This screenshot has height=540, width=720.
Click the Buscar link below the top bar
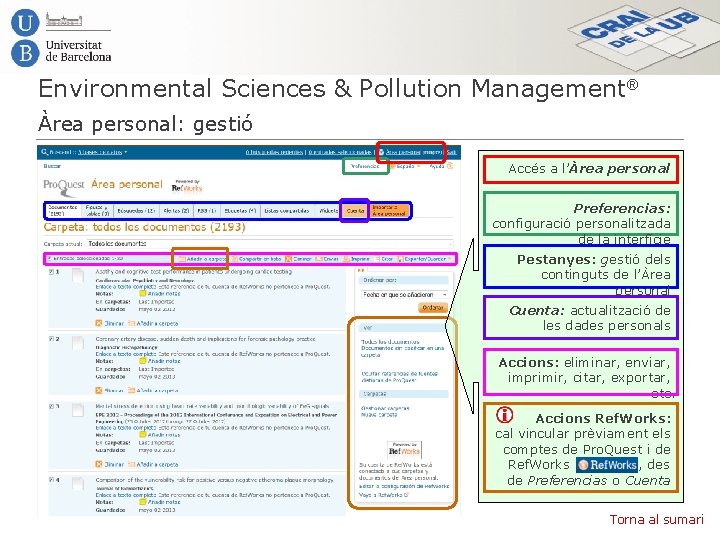click(x=52, y=166)
